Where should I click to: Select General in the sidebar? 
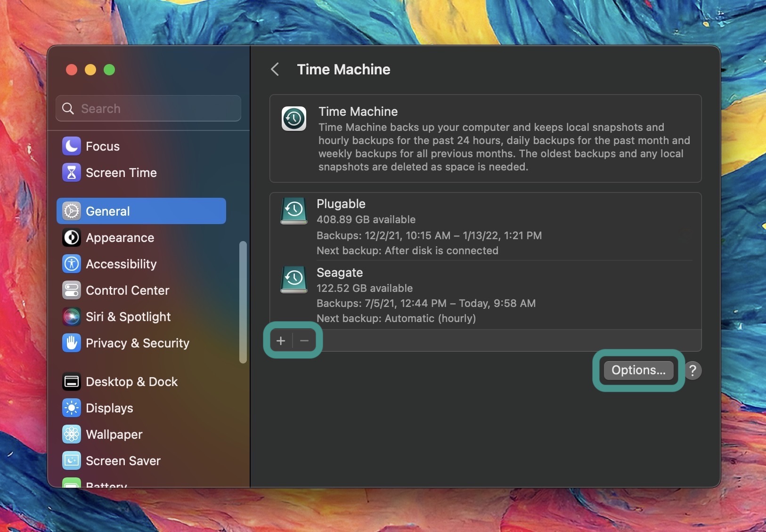click(x=107, y=211)
